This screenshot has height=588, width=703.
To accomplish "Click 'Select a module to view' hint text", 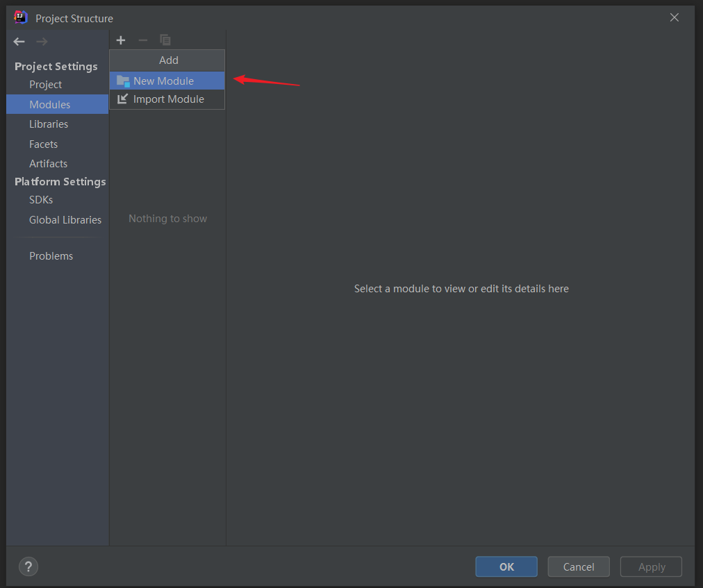I will pyautogui.click(x=461, y=289).
